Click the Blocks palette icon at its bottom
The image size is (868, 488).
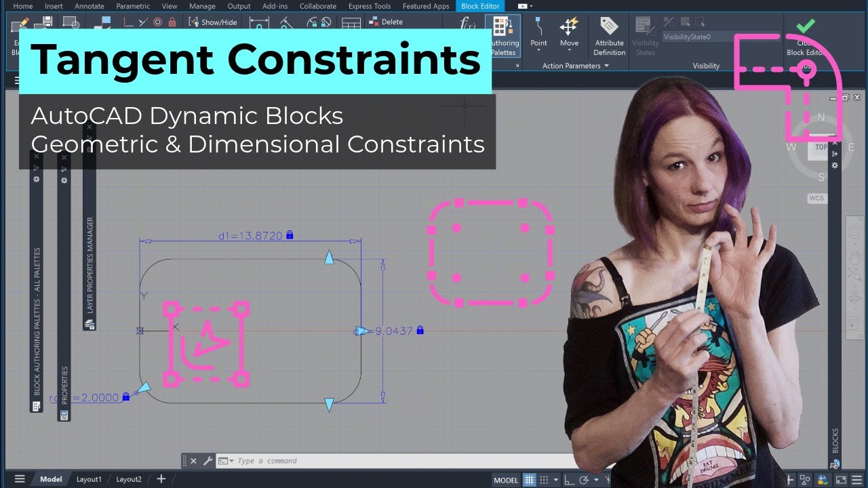point(835,464)
